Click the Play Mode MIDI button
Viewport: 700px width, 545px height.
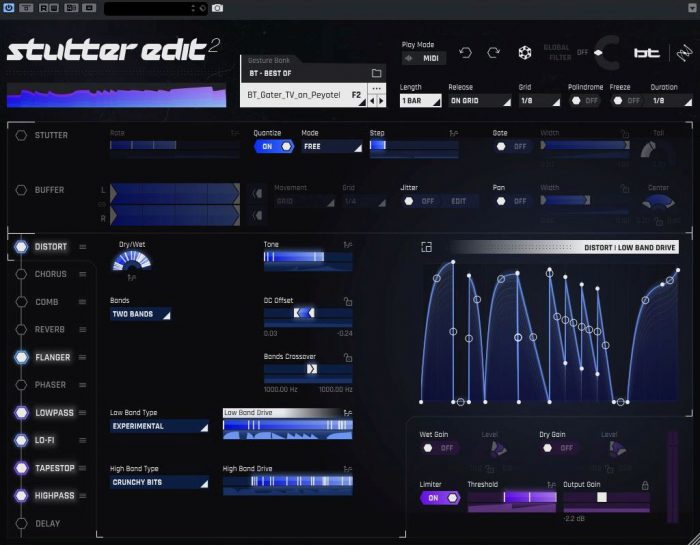(424, 58)
